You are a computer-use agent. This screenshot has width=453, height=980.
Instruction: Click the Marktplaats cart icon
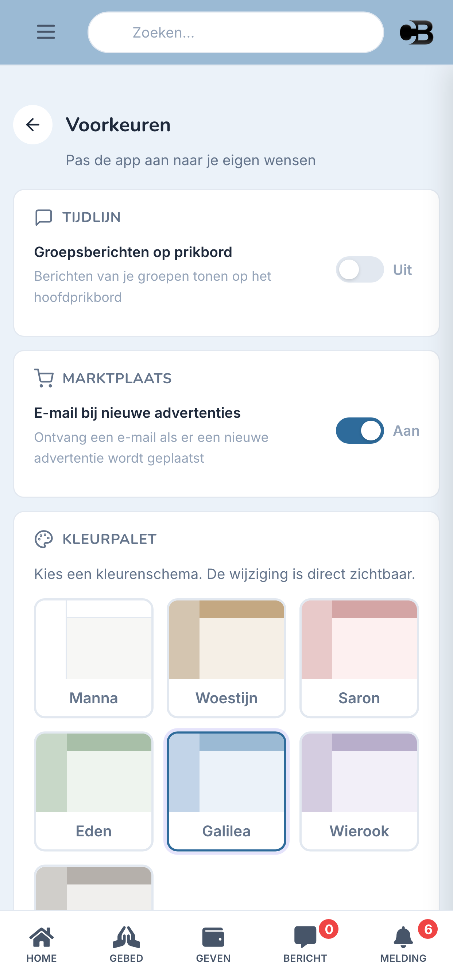[43, 378]
